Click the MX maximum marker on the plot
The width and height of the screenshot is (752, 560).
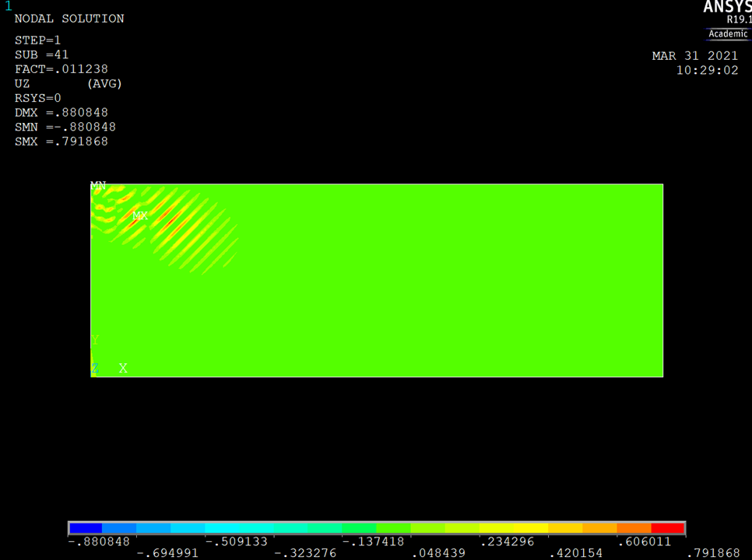pos(140,215)
